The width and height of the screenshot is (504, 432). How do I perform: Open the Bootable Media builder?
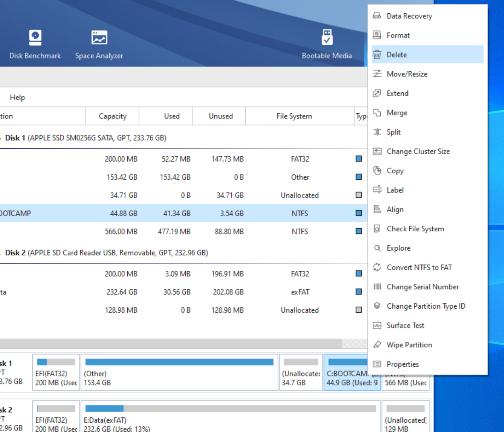327,44
